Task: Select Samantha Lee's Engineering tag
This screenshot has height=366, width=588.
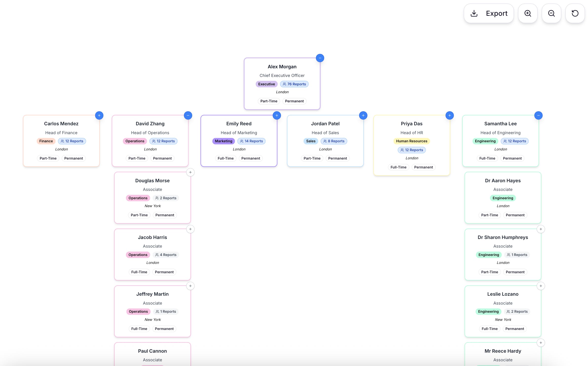Action: pyautogui.click(x=485, y=141)
